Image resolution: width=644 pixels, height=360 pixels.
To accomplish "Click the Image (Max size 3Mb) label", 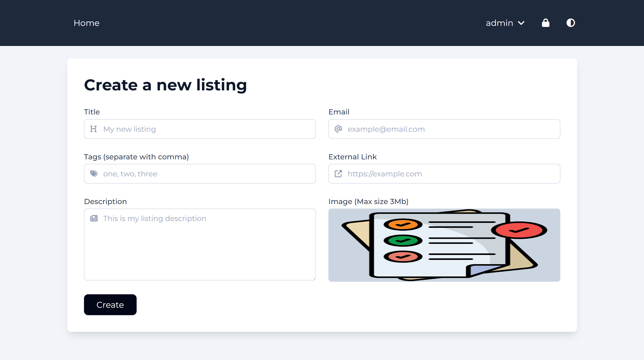I will coord(368,201).
